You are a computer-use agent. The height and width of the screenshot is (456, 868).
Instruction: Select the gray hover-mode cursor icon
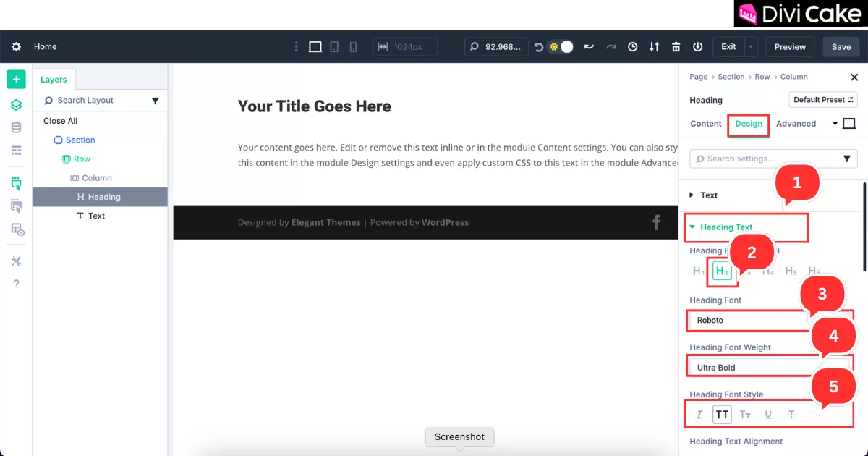pos(16,206)
